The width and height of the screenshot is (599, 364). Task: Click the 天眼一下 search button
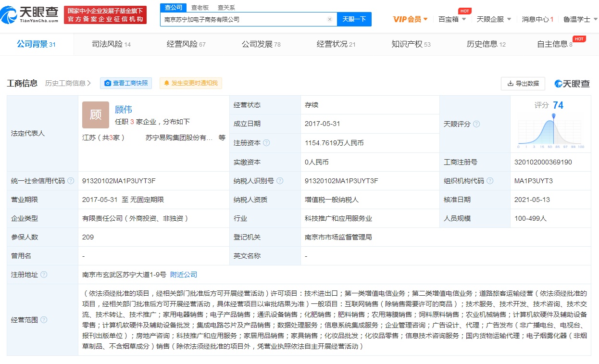coord(354,19)
